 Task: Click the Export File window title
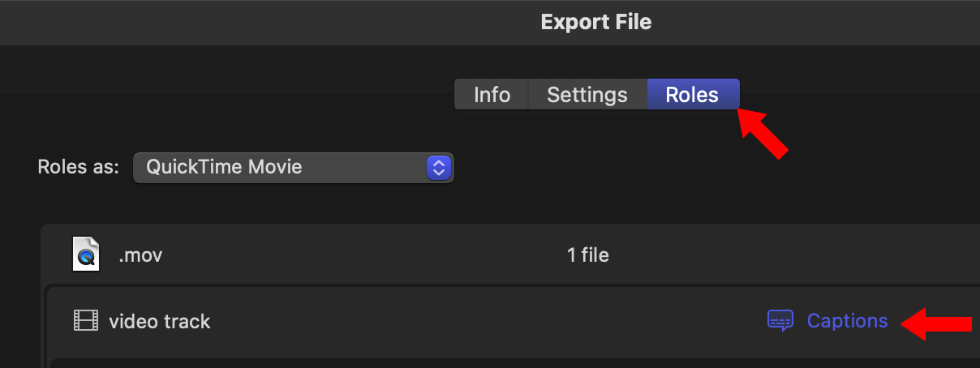595,22
